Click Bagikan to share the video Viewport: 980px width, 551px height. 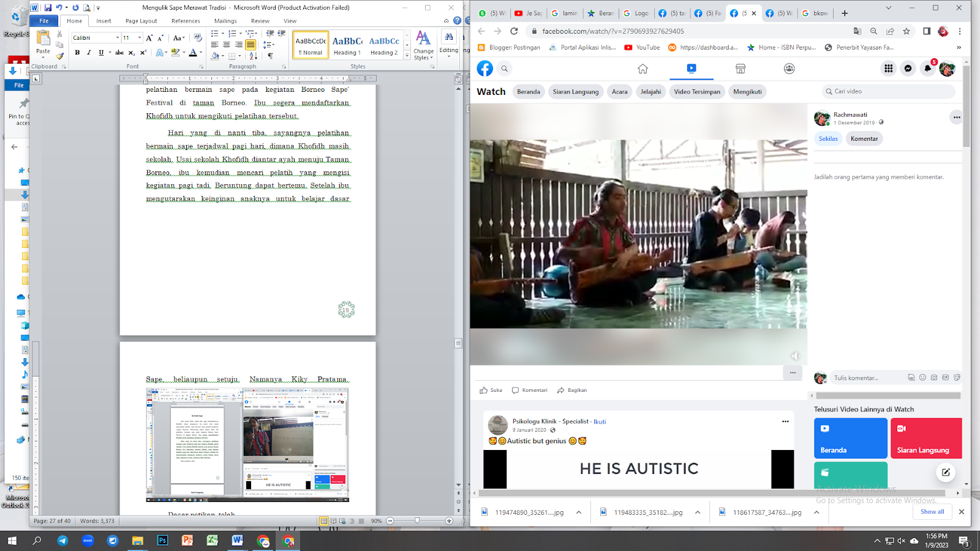[x=572, y=390]
